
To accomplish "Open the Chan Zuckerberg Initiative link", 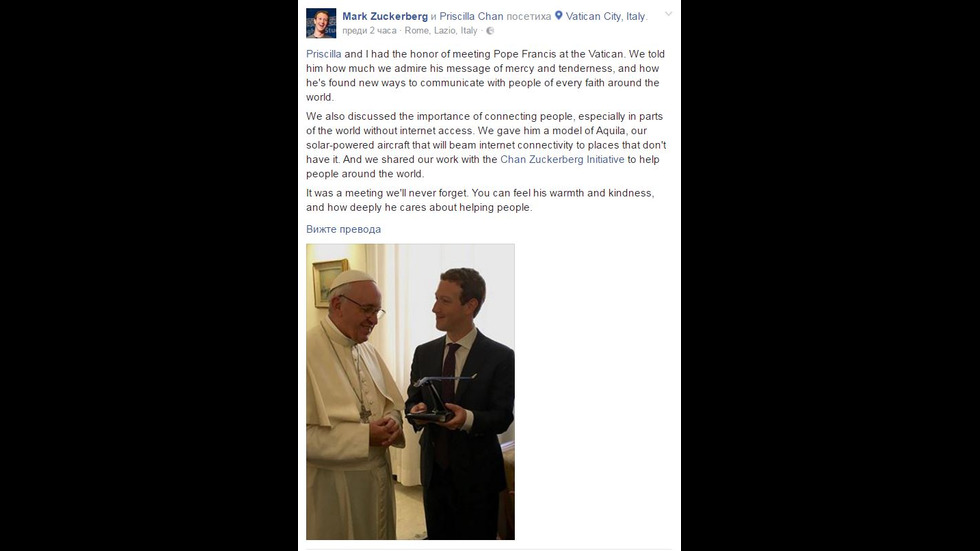I will coord(562,159).
